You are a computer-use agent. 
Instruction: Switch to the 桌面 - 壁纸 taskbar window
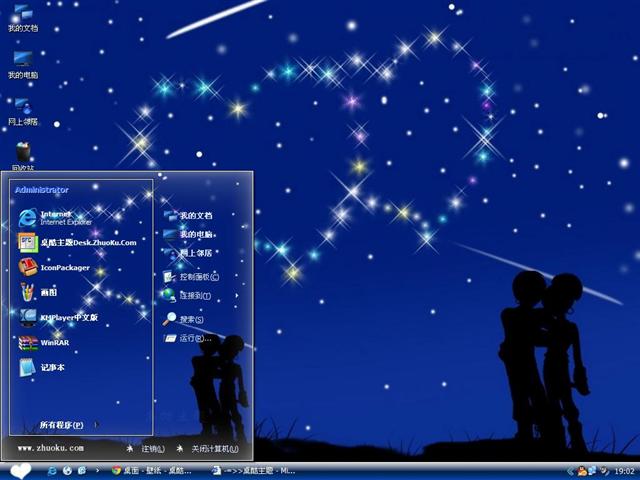click(x=153, y=470)
